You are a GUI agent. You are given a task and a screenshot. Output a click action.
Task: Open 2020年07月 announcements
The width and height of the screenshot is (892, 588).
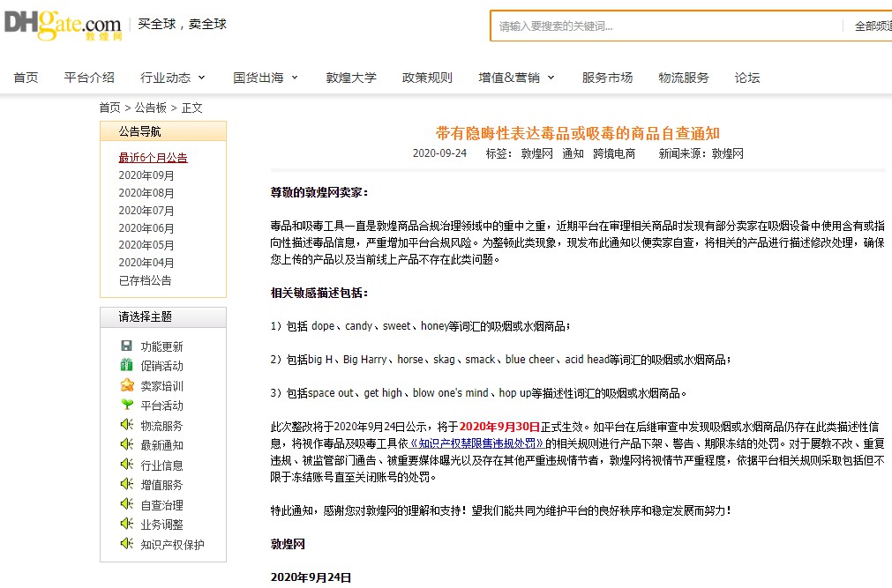(x=146, y=211)
